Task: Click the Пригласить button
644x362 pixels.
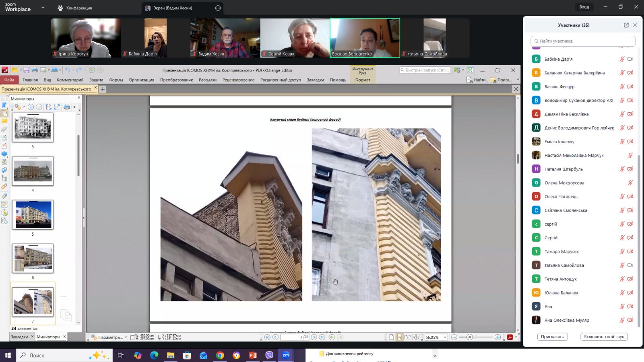Action: click(x=552, y=337)
